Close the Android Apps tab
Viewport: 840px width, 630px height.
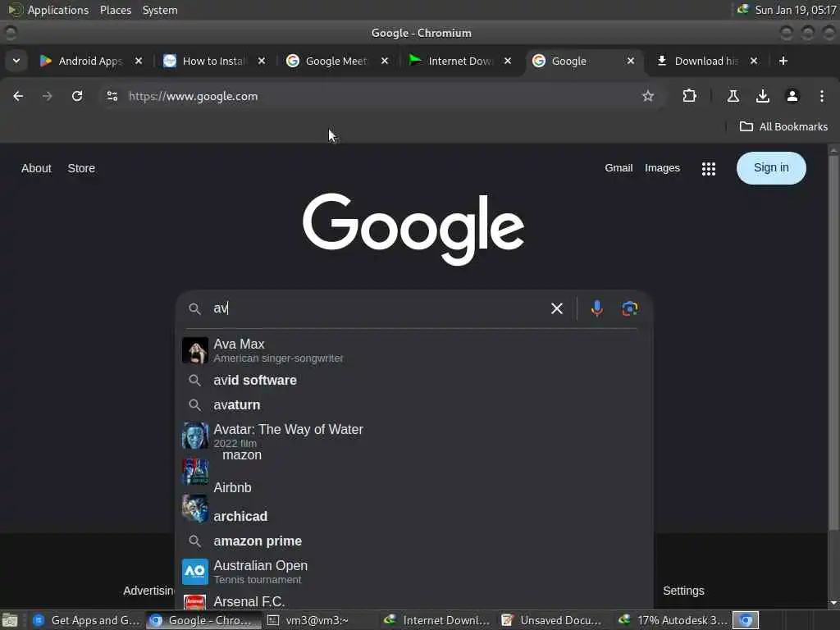coord(138,61)
